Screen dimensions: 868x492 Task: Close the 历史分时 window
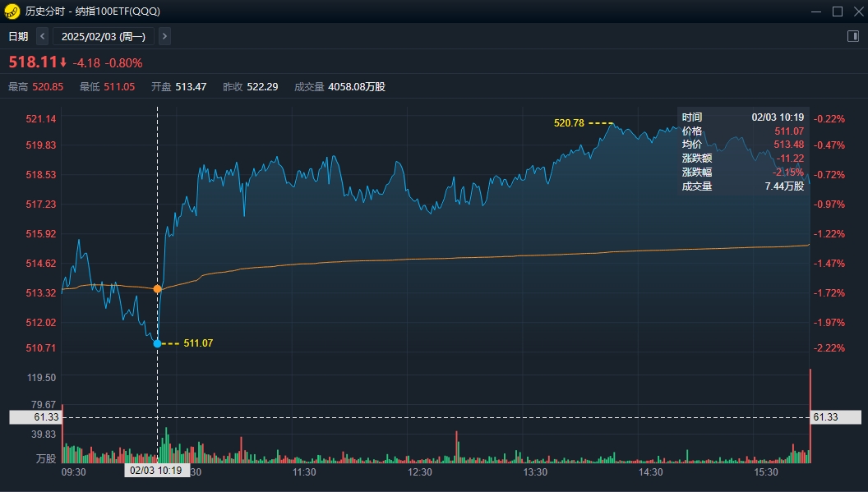pyautogui.click(x=858, y=11)
